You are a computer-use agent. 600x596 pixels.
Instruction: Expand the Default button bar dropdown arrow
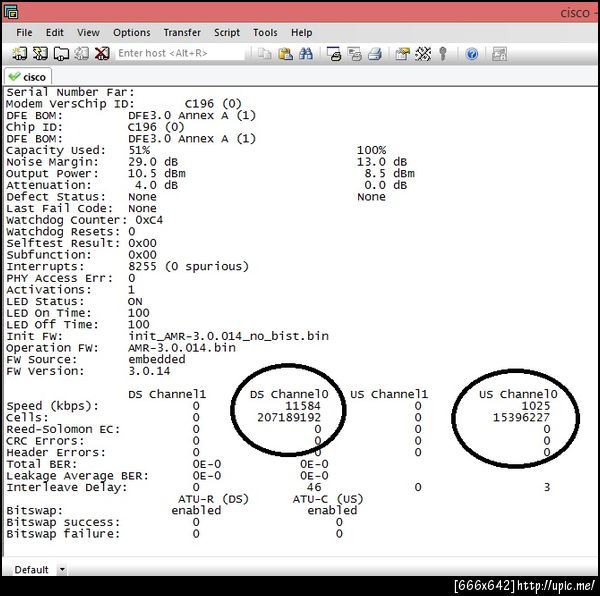pos(62,570)
